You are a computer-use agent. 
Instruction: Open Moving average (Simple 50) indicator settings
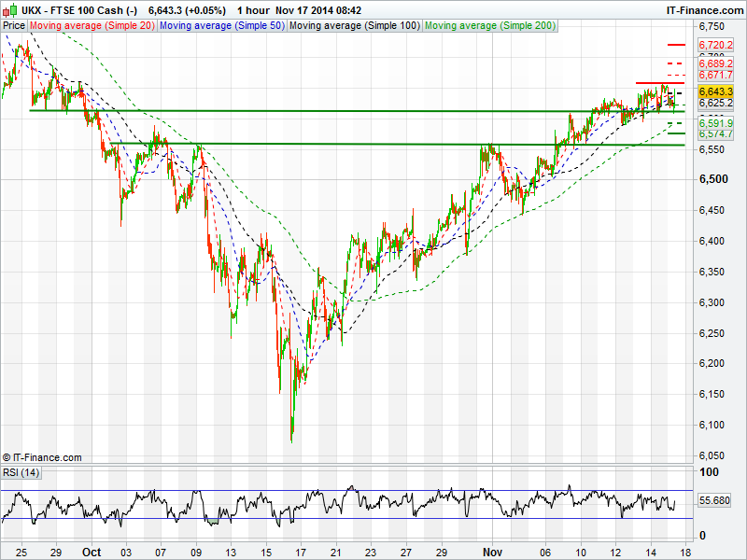pos(221,25)
